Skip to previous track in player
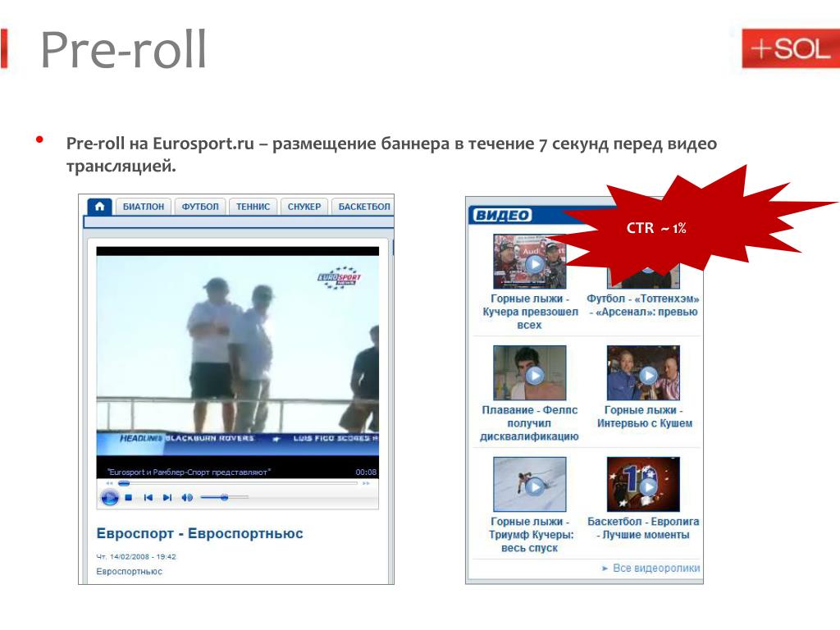The width and height of the screenshot is (840, 630). (148, 498)
